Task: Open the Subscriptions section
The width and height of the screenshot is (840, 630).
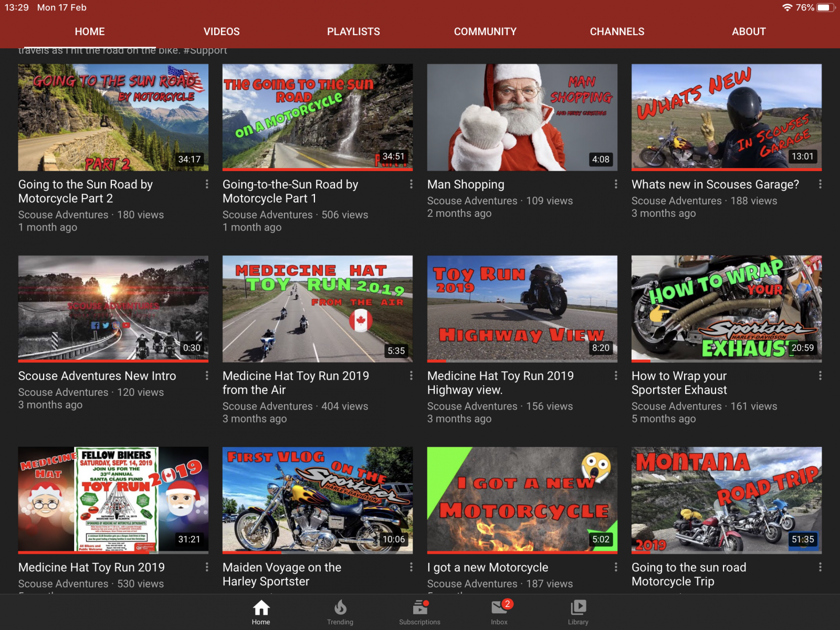Action: (420, 612)
